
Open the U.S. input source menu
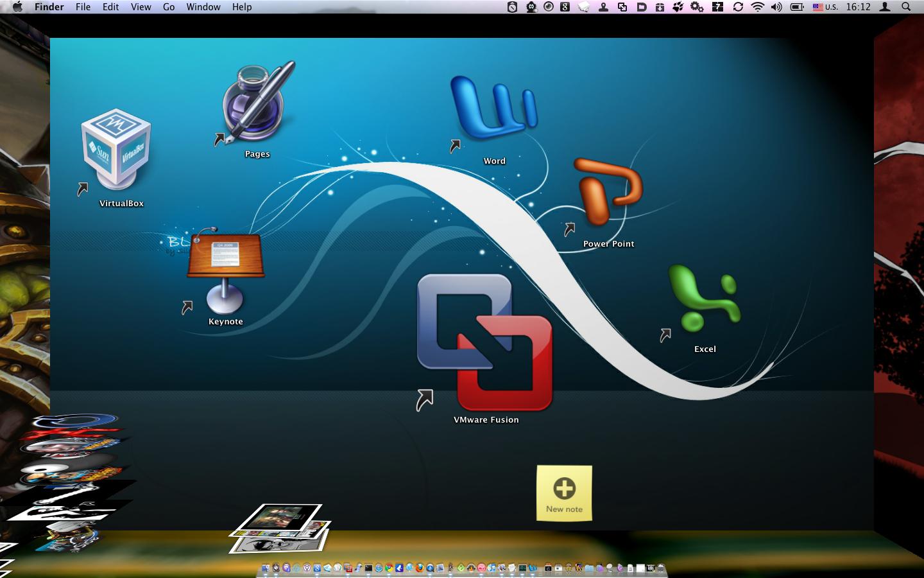[x=825, y=7]
